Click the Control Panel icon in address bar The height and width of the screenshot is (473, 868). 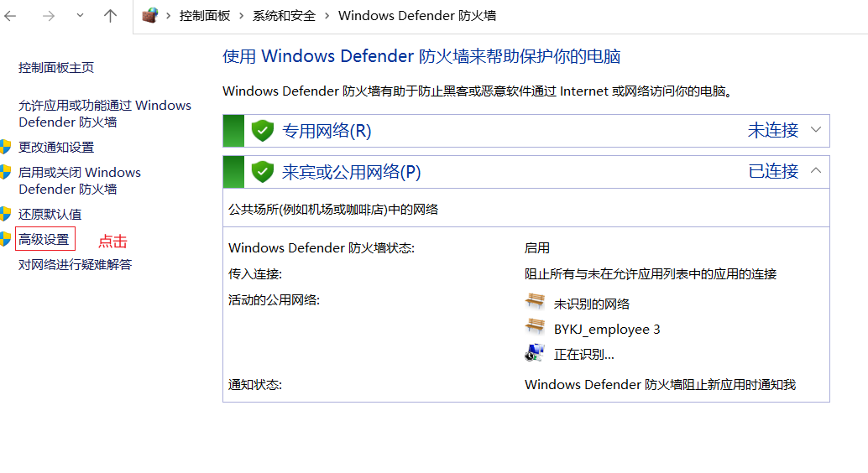point(150,16)
